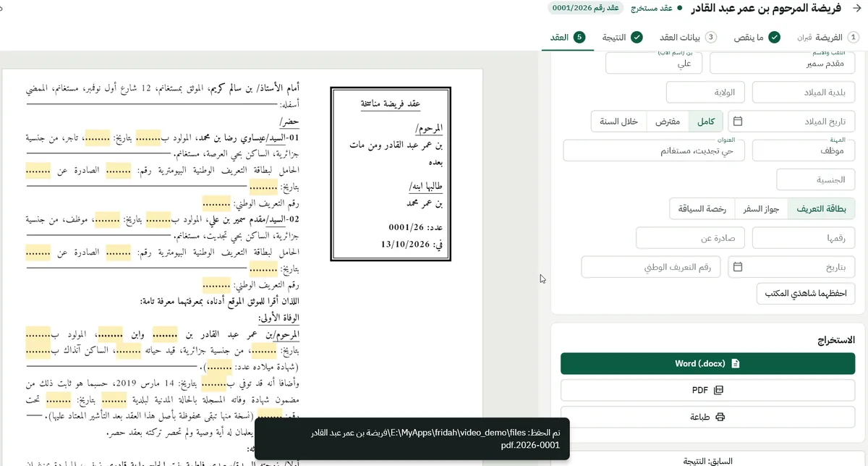Viewport: 868px width, 466px height.
Task: Select مفترض date precision option
Action: click(x=668, y=122)
